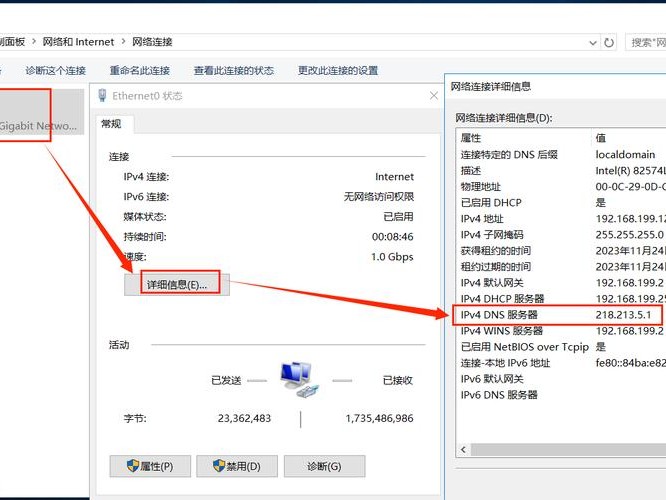Click the 00:08:46 duration value
The height and width of the screenshot is (500, 666).
[x=392, y=237]
